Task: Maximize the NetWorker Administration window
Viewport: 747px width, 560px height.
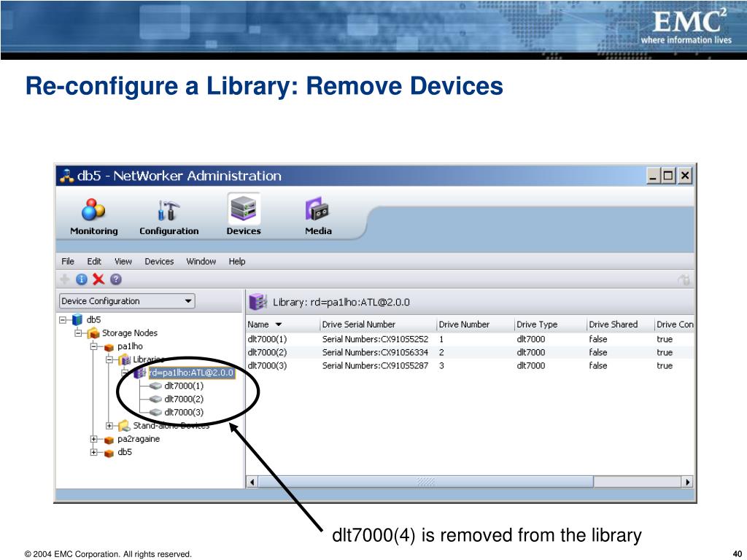Action: (x=669, y=176)
